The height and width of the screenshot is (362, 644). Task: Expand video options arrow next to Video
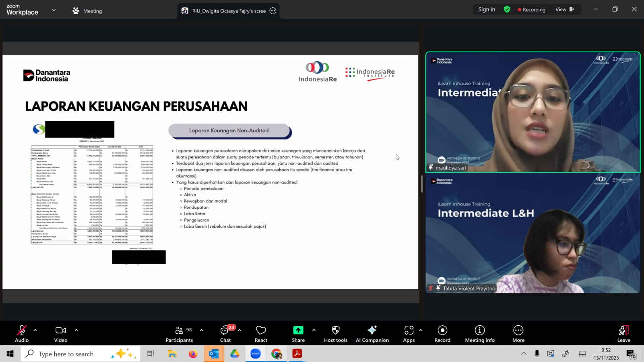point(76,330)
